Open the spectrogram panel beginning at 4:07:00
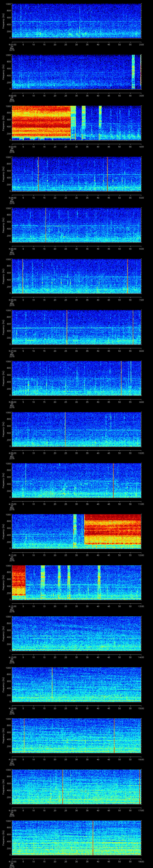 point(77,327)
